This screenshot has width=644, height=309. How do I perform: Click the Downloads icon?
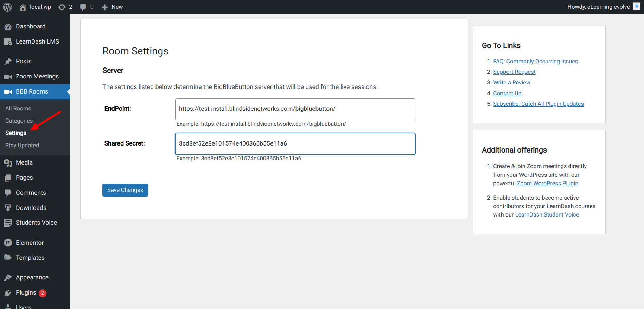click(x=8, y=208)
